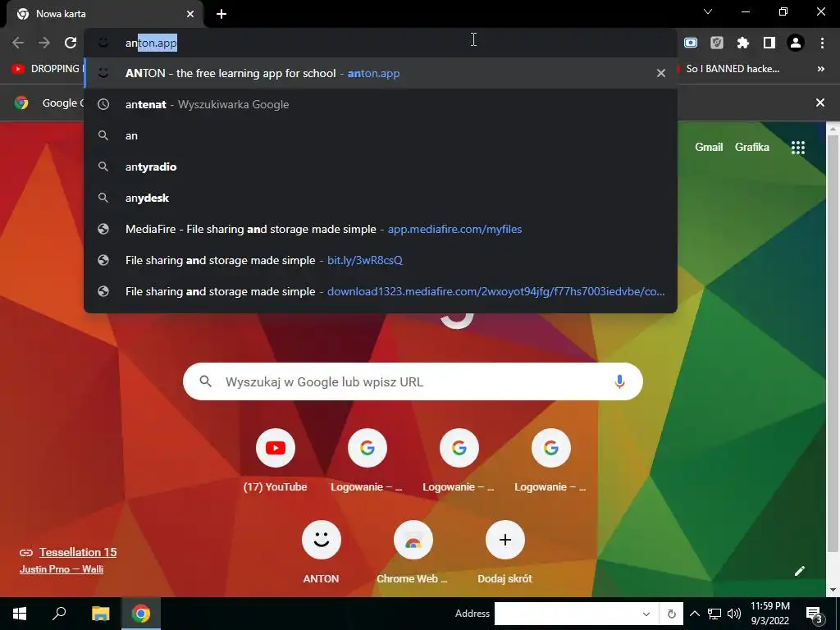Open a new tab with plus button

tap(221, 14)
